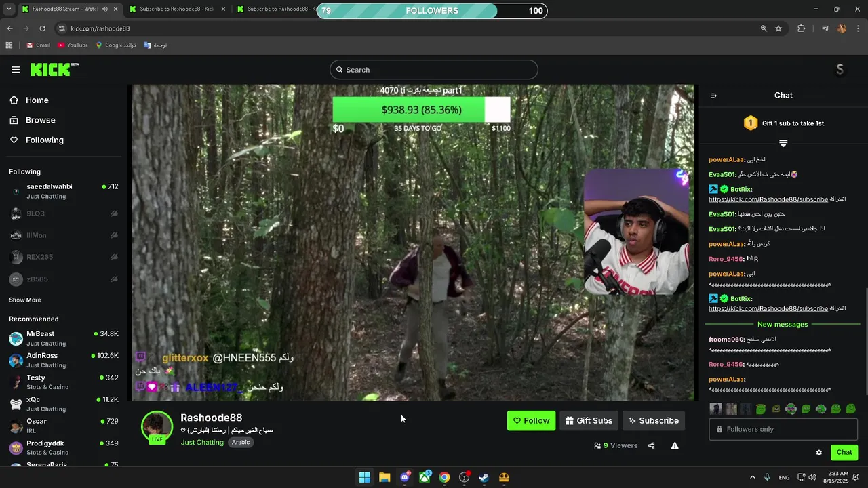Click the followers goal progress bar

tap(432, 11)
